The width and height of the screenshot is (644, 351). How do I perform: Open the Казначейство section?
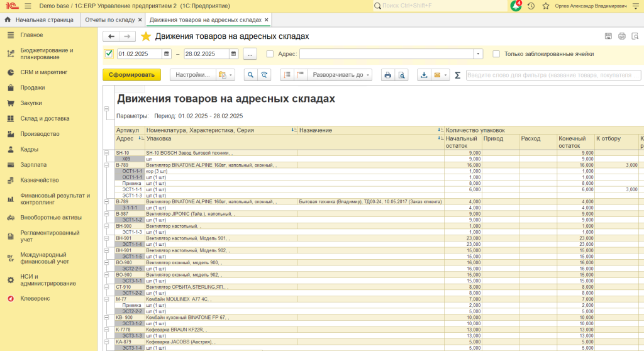40,180
